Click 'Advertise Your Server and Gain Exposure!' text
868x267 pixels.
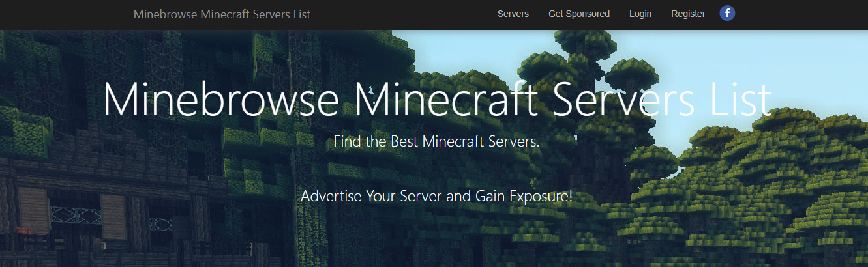437,195
